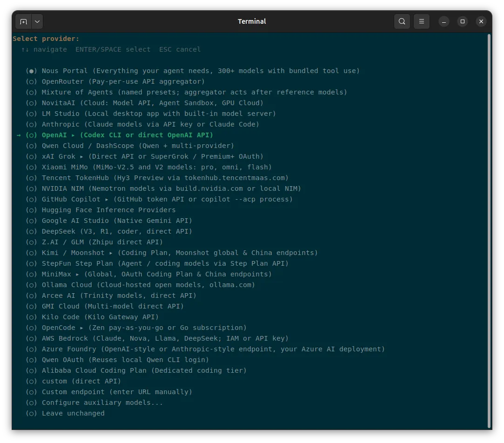Minimize the Terminal window
The width and height of the screenshot is (504, 443).
[x=444, y=21]
